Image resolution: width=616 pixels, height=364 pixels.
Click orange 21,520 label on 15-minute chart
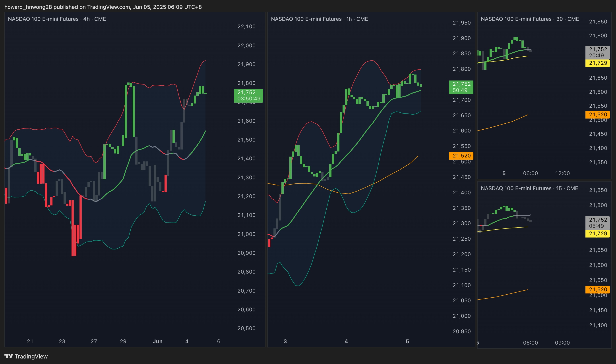[597, 289]
